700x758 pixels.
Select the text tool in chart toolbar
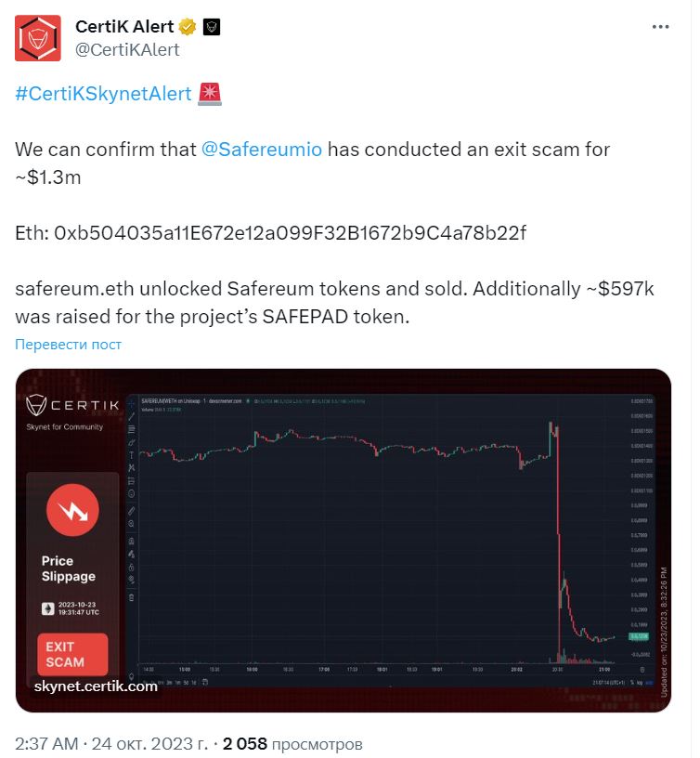coord(132,455)
